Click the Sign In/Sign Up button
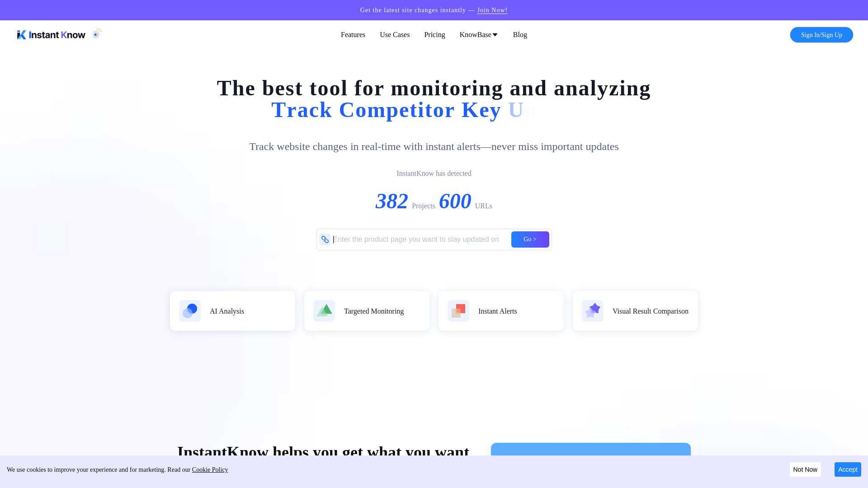Image resolution: width=868 pixels, height=488 pixels. point(821,34)
